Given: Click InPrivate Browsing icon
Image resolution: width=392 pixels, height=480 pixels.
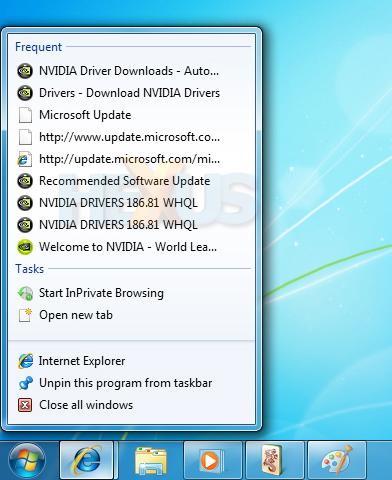Looking at the screenshot, I should [x=25, y=293].
